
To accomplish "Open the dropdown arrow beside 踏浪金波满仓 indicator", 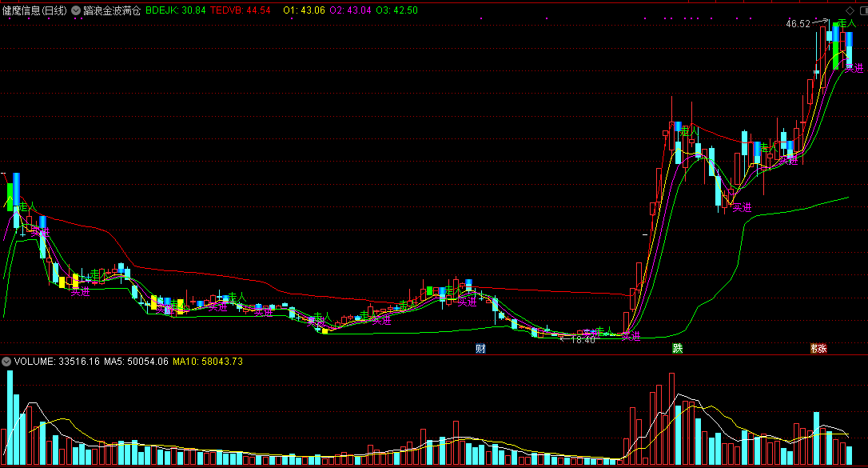I will [76, 10].
